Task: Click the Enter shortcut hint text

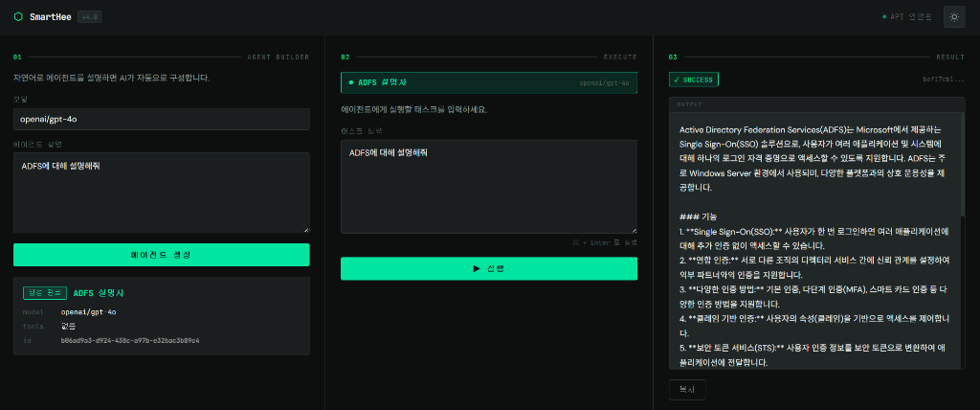Action: click(605, 242)
